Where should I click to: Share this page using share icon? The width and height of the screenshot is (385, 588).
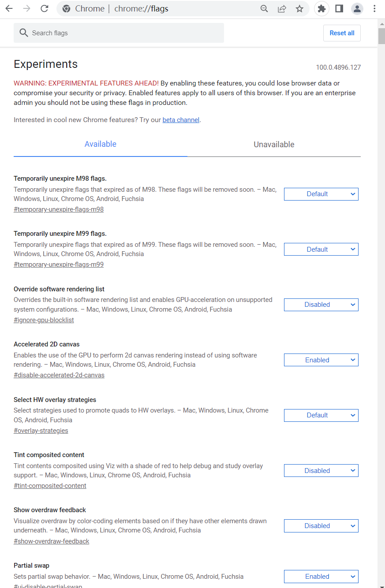pos(282,8)
